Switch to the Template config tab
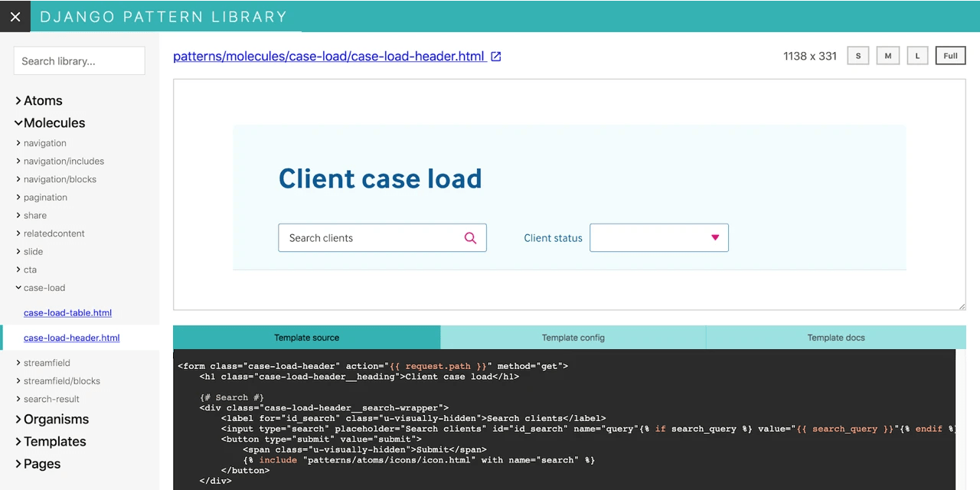 tap(573, 338)
